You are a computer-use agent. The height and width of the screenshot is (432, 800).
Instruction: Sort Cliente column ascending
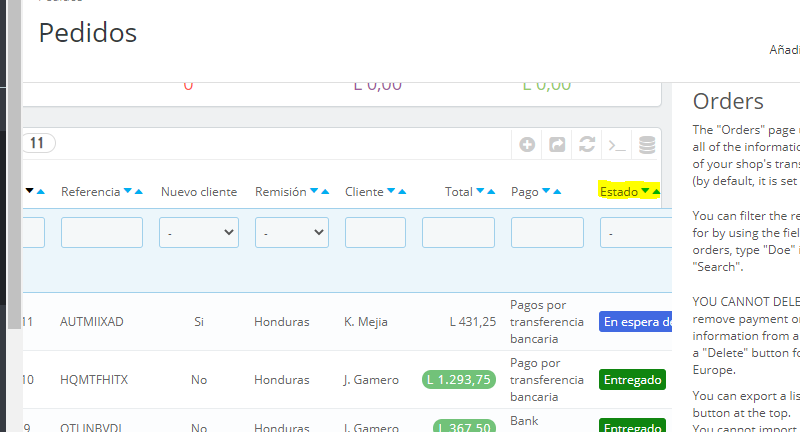(402, 192)
